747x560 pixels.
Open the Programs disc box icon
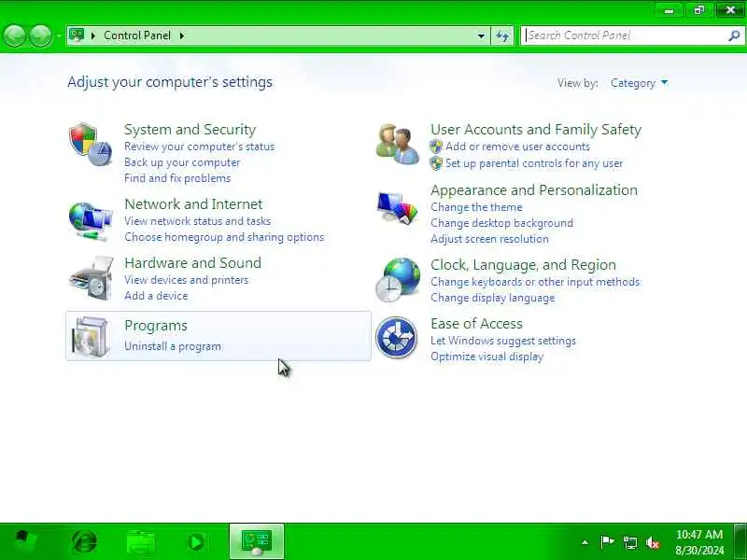[91, 336]
